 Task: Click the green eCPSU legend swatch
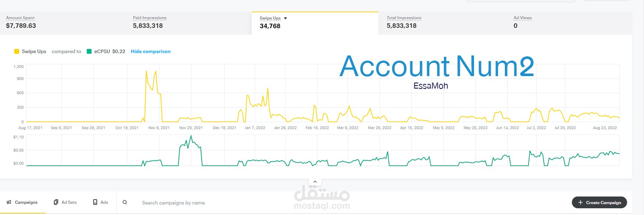tap(89, 51)
